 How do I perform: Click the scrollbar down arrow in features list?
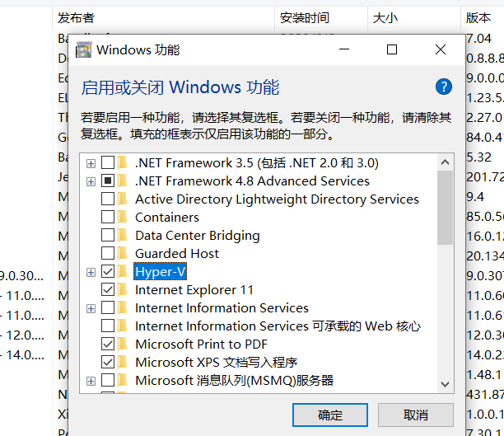(446, 384)
